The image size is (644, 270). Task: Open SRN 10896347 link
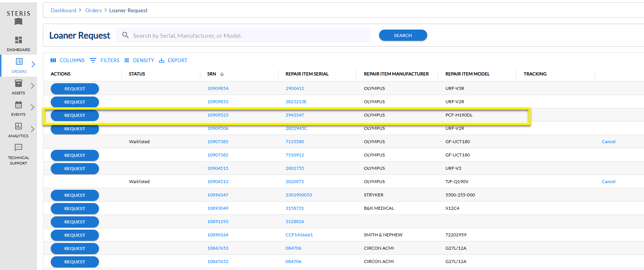pyautogui.click(x=218, y=195)
